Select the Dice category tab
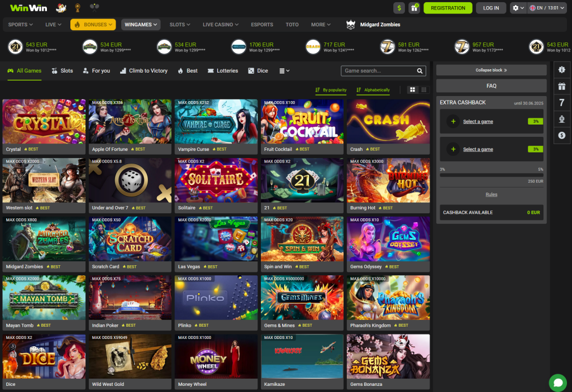Viewport: 572px width, 392px height. pyautogui.click(x=258, y=71)
